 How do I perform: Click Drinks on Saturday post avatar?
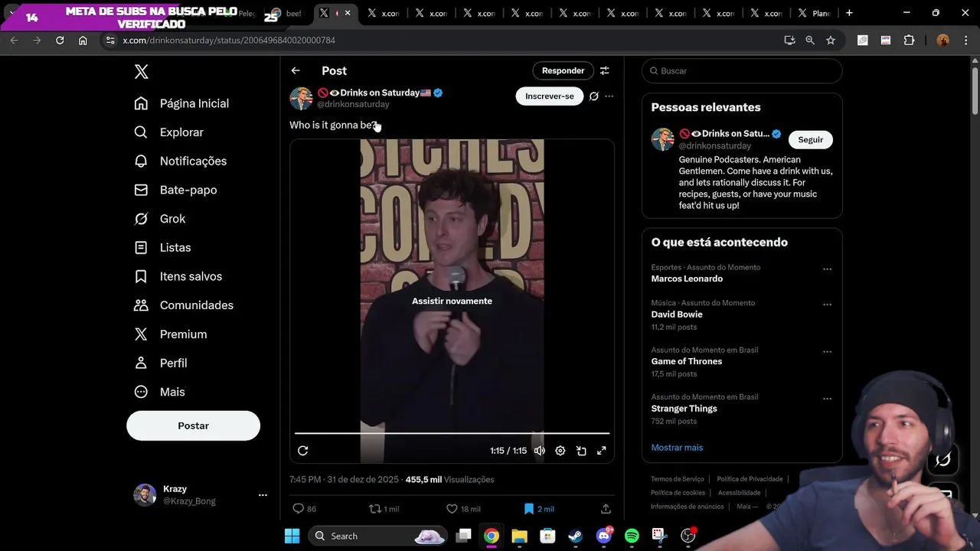[x=301, y=98]
